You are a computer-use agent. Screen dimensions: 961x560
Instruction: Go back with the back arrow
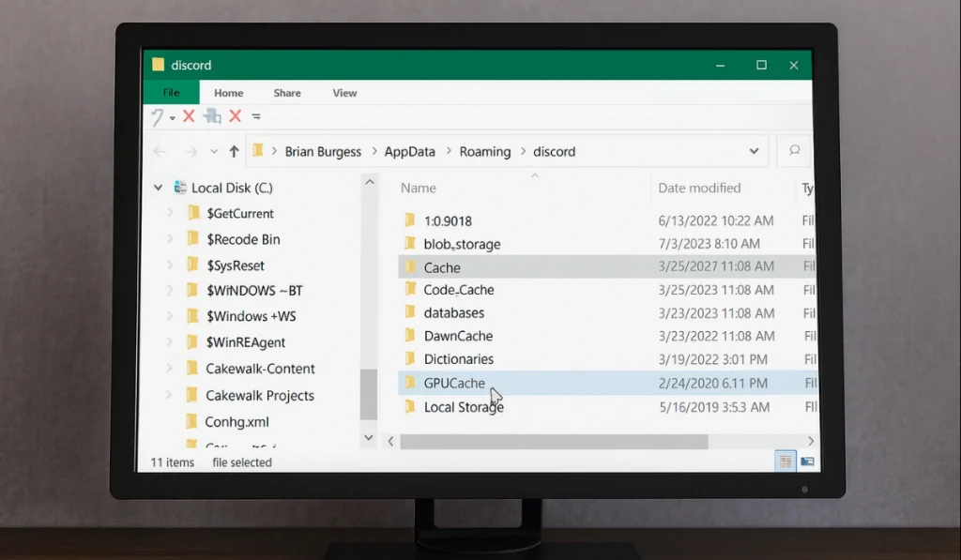[x=160, y=151]
